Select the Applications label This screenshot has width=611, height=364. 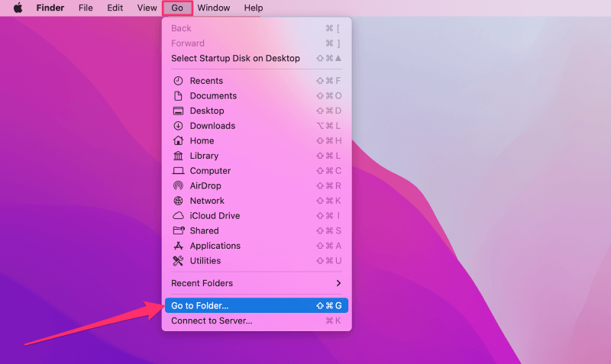point(215,246)
